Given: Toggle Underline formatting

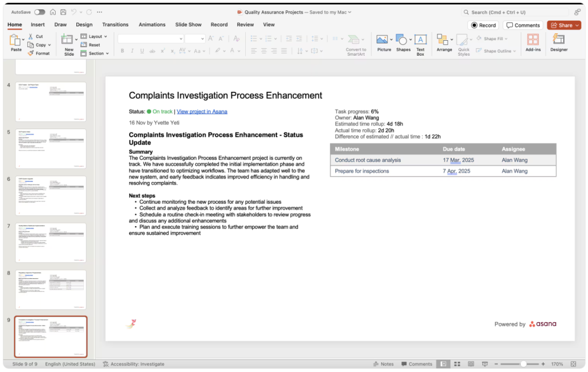Looking at the screenshot, I should (142, 51).
